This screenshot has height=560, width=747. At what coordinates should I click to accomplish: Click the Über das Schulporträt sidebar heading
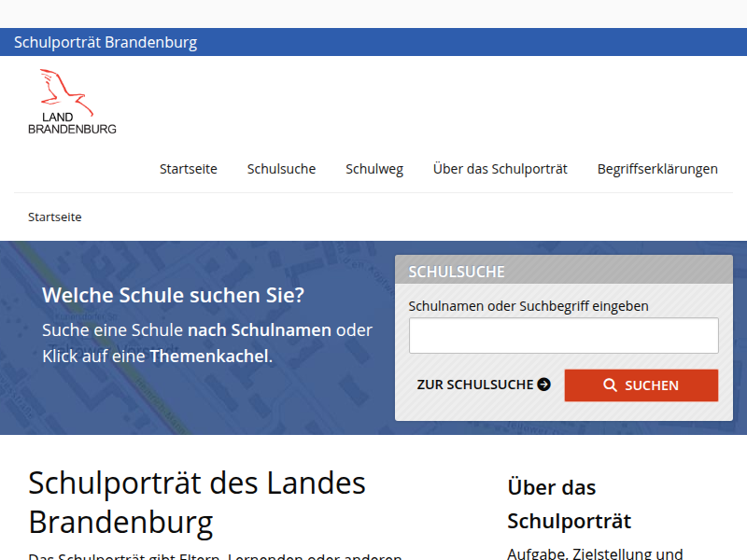coord(569,504)
